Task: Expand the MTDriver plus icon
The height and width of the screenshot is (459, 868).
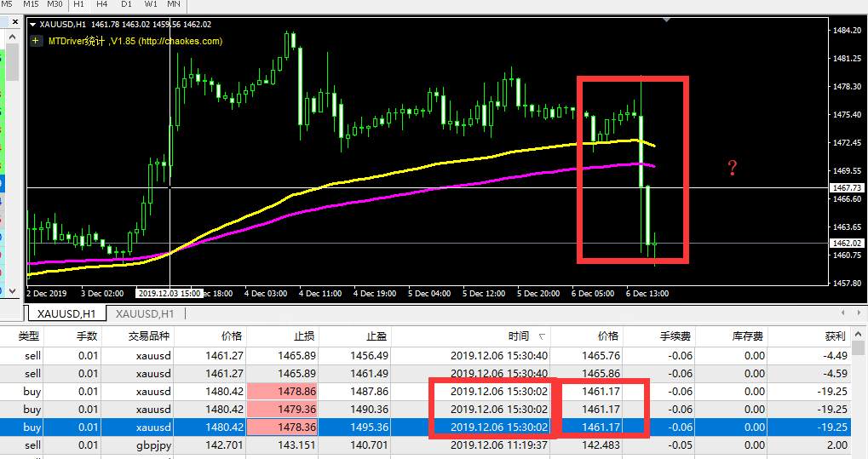Action: (36, 41)
